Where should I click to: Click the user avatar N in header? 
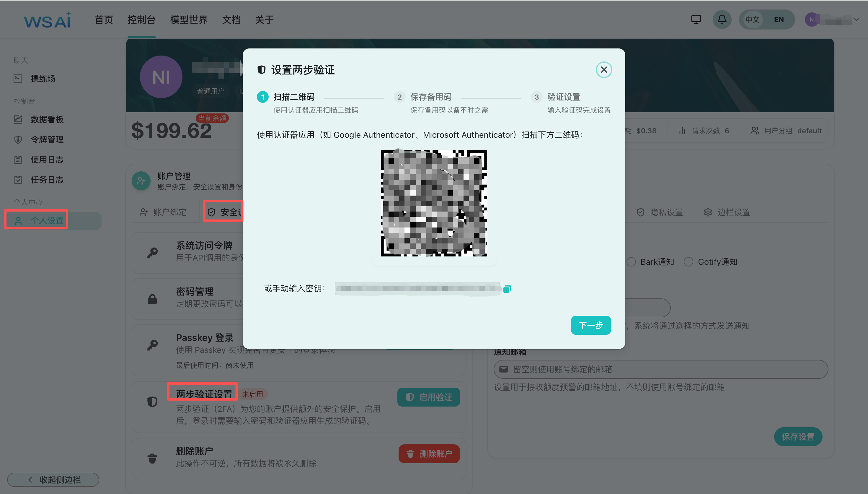tap(811, 20)
